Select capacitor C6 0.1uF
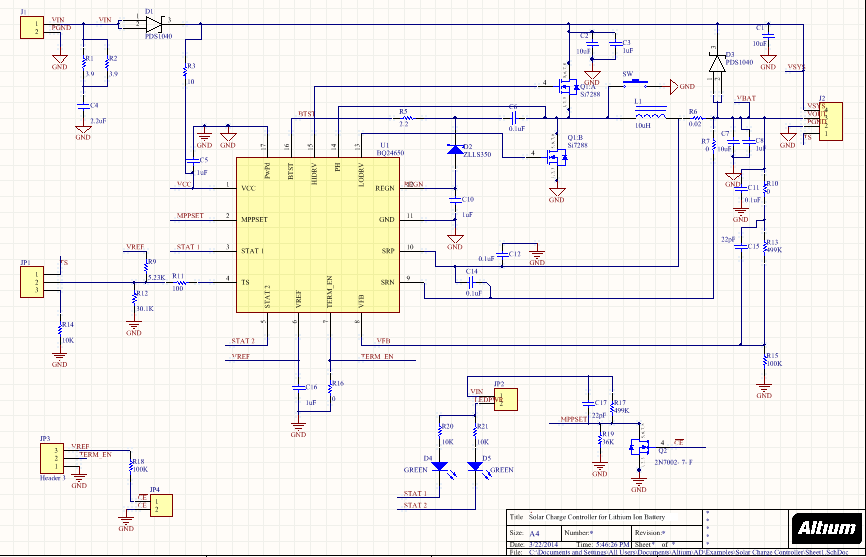This screenshot has width=866, height=557. coord(514,118)
